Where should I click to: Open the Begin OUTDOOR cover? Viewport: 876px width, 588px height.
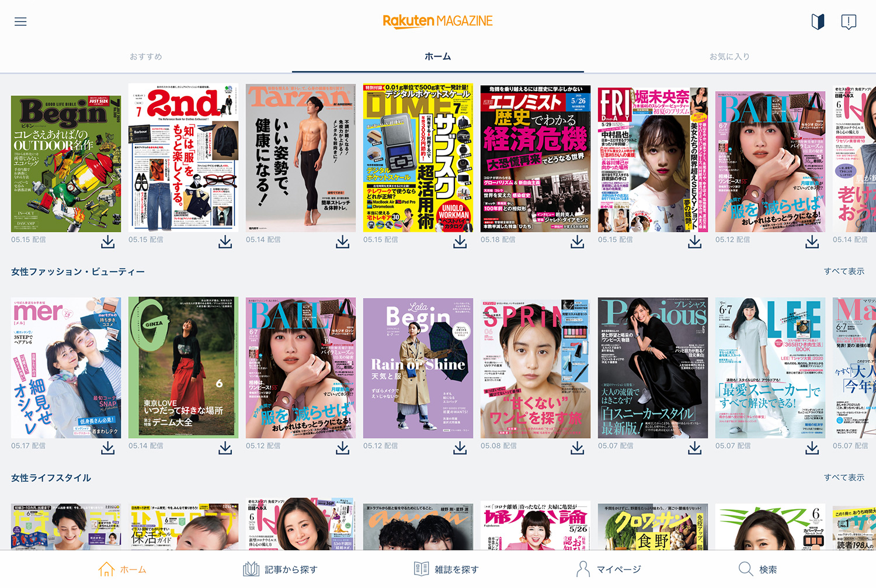point(66,163)
